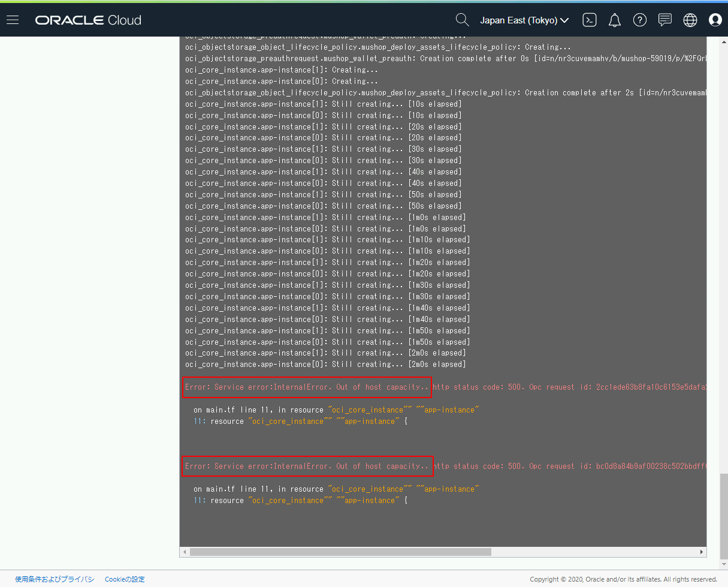Click the app-instance[0] '[50s elapsed]' log line
This screenshot has width=728, height=587.
pos(323,206)
